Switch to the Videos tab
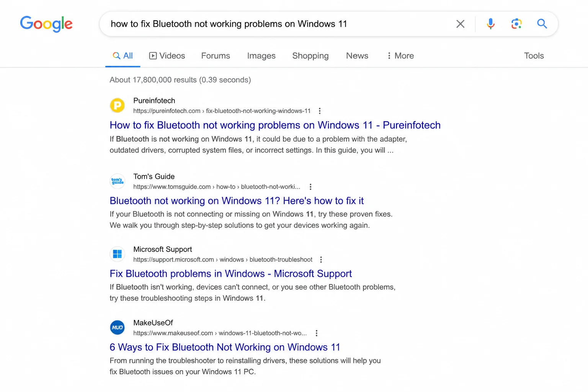The image size is (588, 392). 167,56
